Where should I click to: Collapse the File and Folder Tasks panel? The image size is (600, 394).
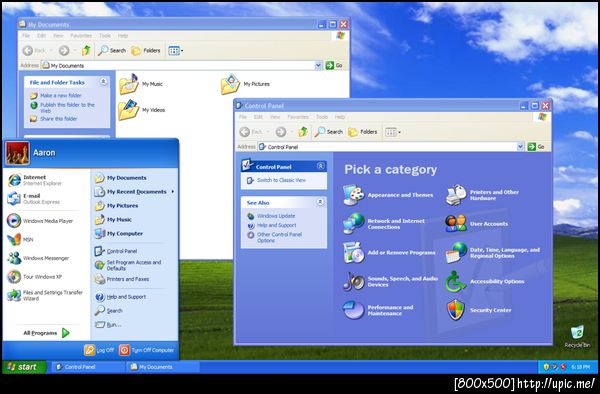(x=103, y=81)
